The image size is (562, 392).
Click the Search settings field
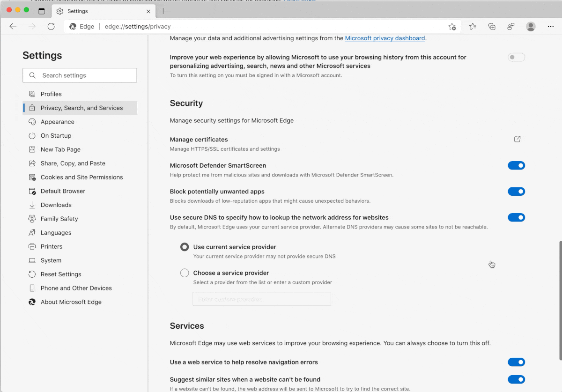click(80, 75)
